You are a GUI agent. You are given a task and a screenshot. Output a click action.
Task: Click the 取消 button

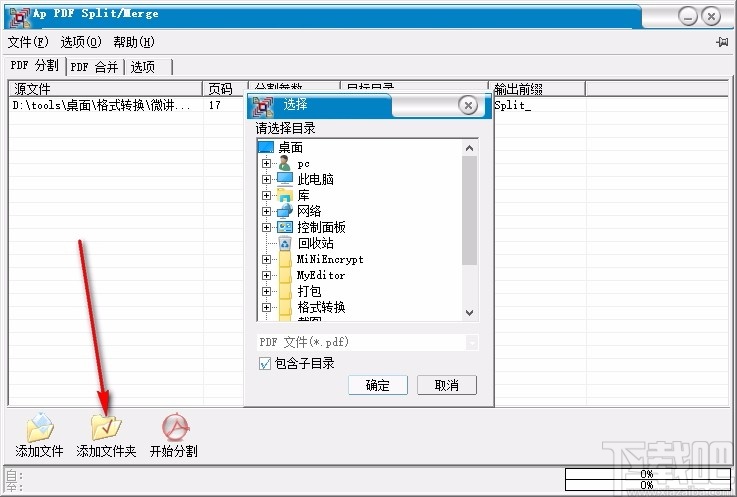tap(447, 385)
